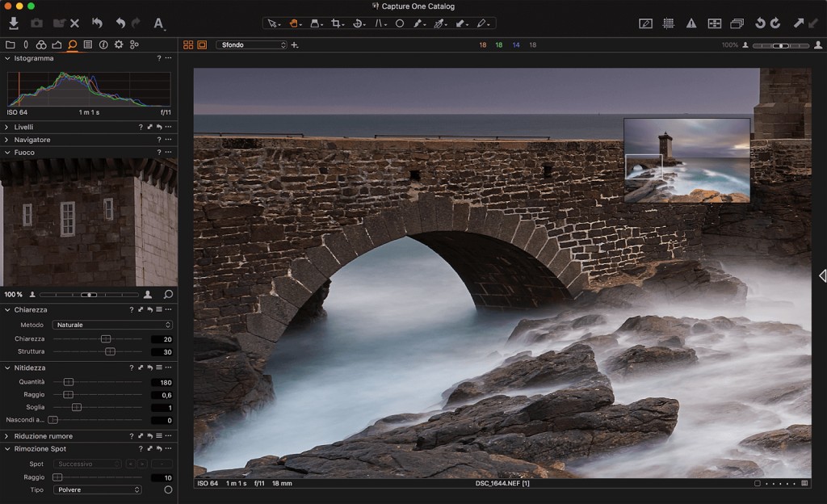Click the navigator thumbnail overlay on the photo
The image size is (827, 504).
686,160
